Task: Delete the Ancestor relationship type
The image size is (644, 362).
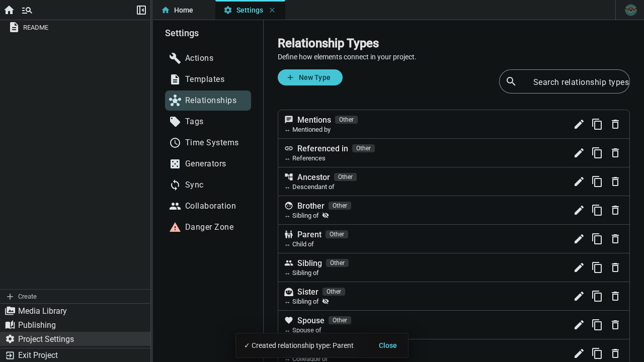Action: tap(615, 182)
